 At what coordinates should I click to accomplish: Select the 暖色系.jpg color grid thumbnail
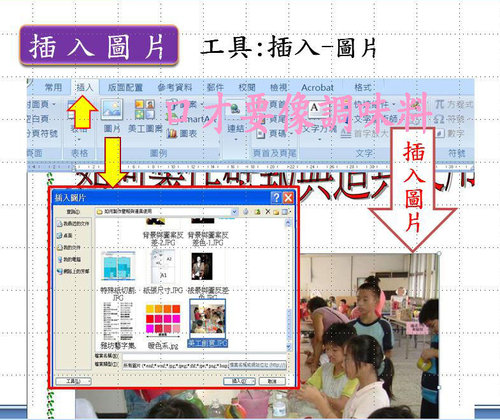tap(163, 320)
